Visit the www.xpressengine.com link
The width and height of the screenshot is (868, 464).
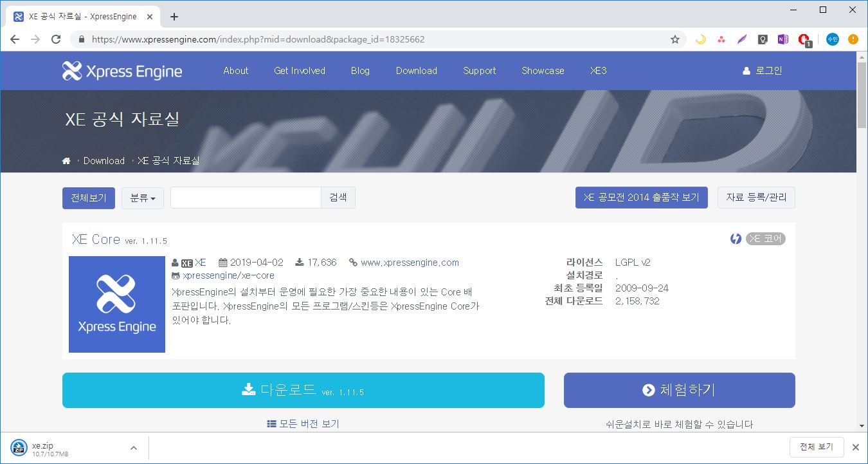coord(410,263)
